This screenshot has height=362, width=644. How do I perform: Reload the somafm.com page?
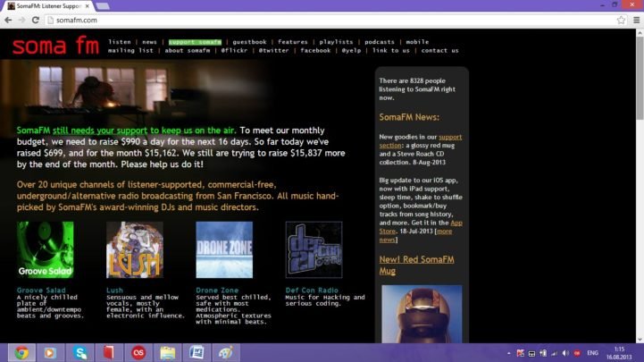[x=36, y=20]
